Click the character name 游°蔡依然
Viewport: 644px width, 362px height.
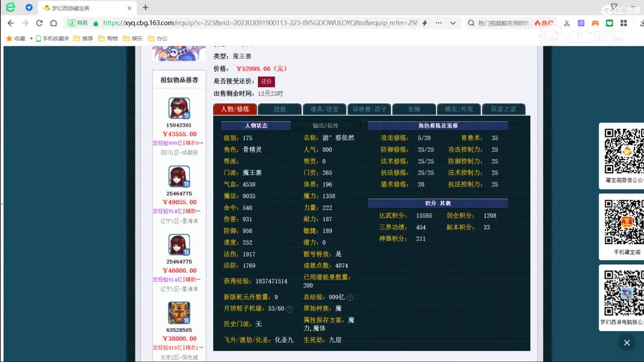(x=338, y=138)
